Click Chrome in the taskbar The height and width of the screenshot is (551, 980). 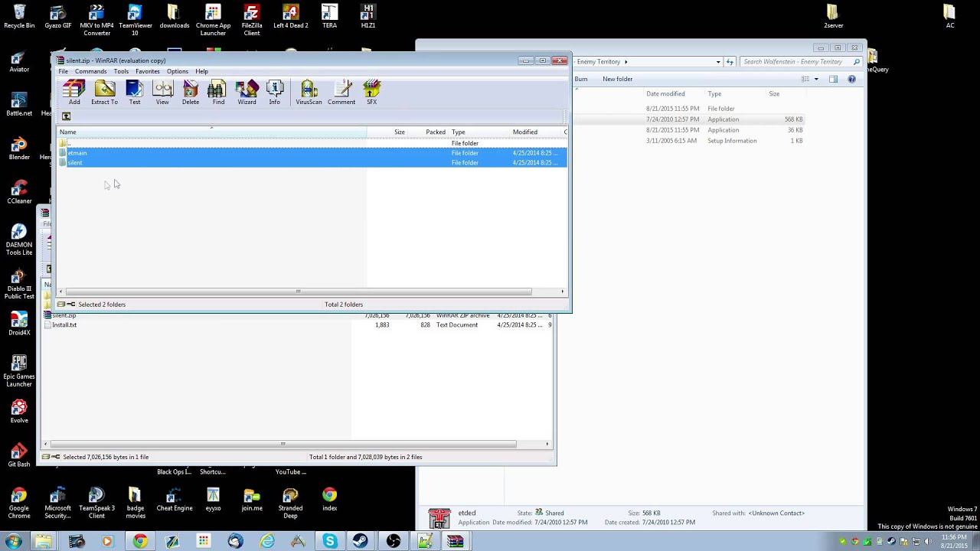click(x=140, y=541)
